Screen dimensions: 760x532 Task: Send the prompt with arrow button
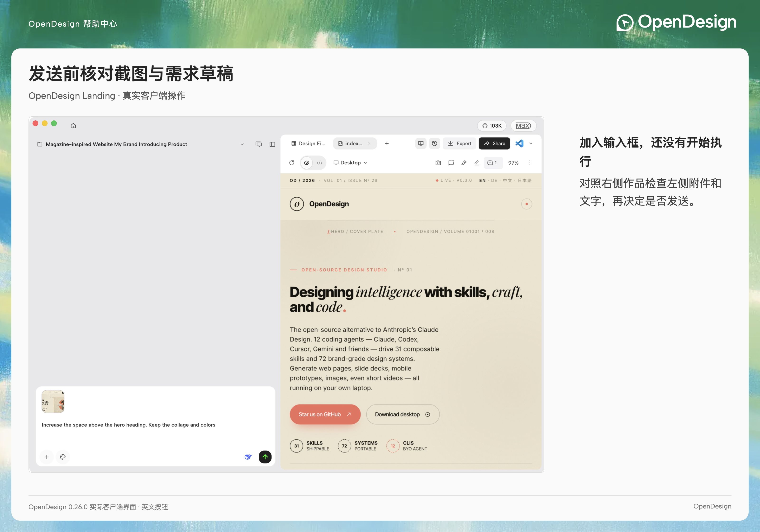coord(265,457)
